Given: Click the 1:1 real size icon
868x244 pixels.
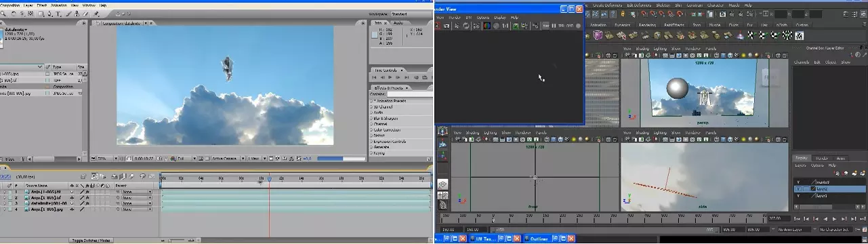Looking at the screenshot, I should [505, 26].
